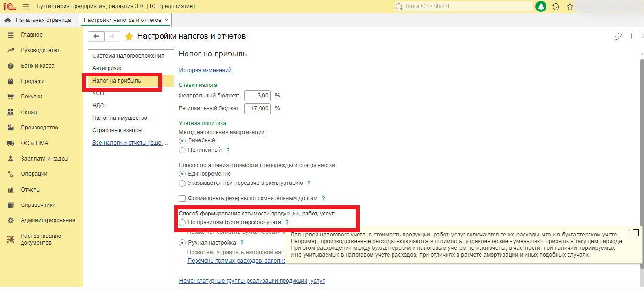Image resolution: width=644 pixels, height=290 pixels.
Task: Copy the form link via chain icon
Action: (618, 36)
